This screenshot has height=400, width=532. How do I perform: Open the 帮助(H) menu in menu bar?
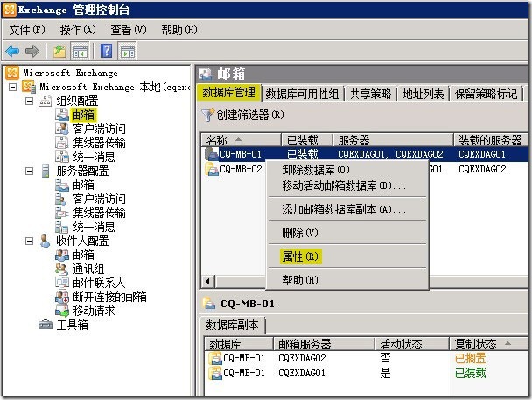[179, 30]
